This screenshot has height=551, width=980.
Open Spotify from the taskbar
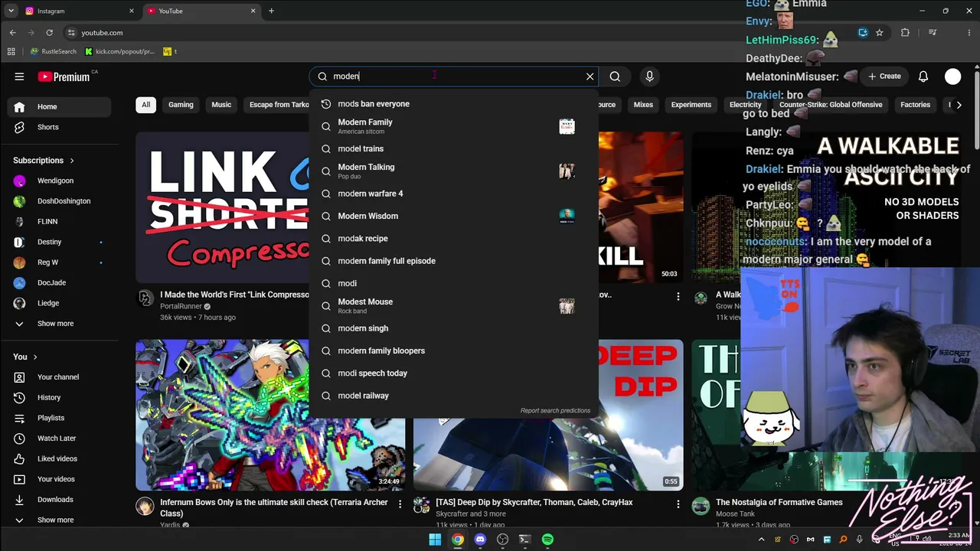547,540
